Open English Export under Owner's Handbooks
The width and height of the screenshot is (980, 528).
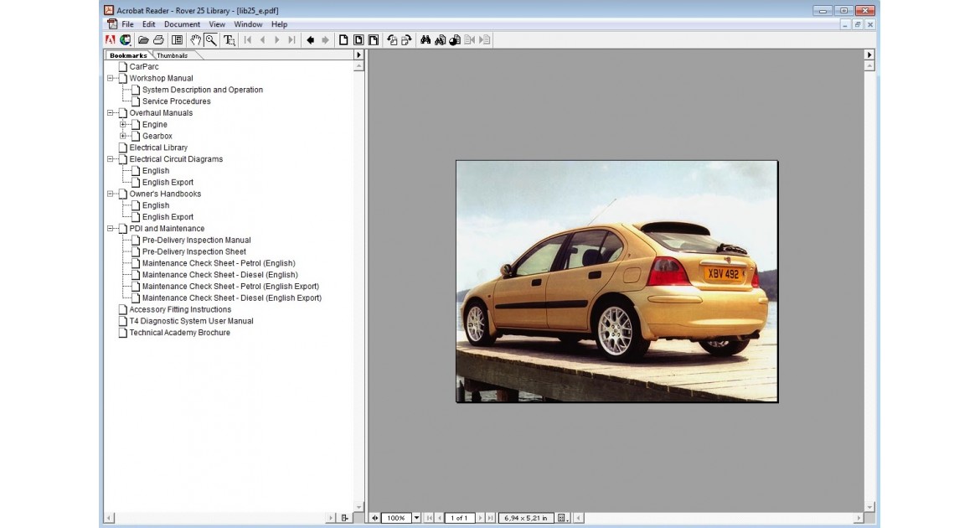point(168,217)
